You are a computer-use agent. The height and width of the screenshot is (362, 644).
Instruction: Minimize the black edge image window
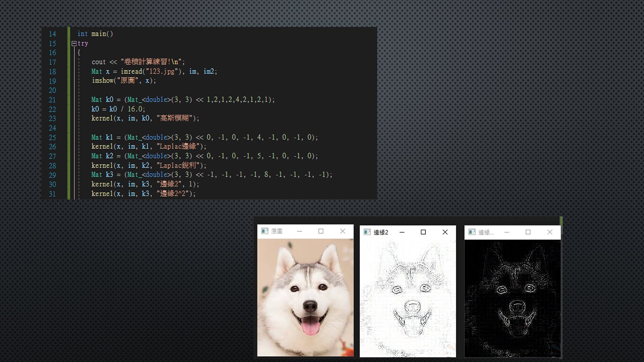point(507,232)
